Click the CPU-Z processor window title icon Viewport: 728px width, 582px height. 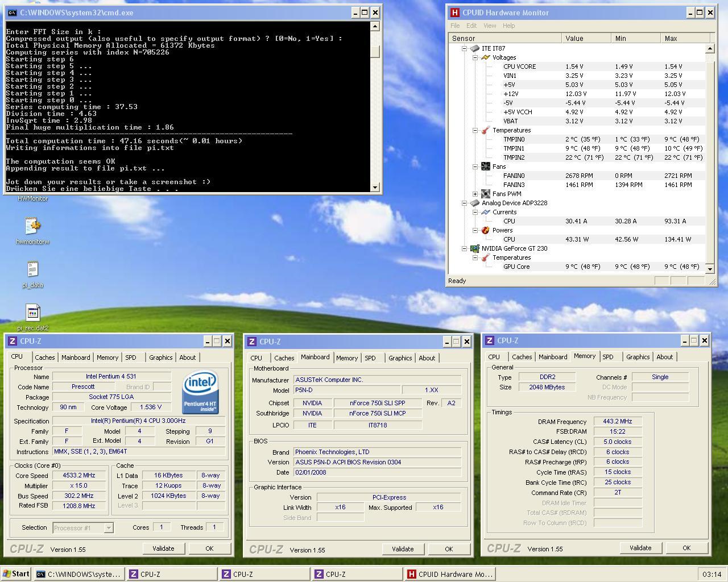[x=13, y=341]
